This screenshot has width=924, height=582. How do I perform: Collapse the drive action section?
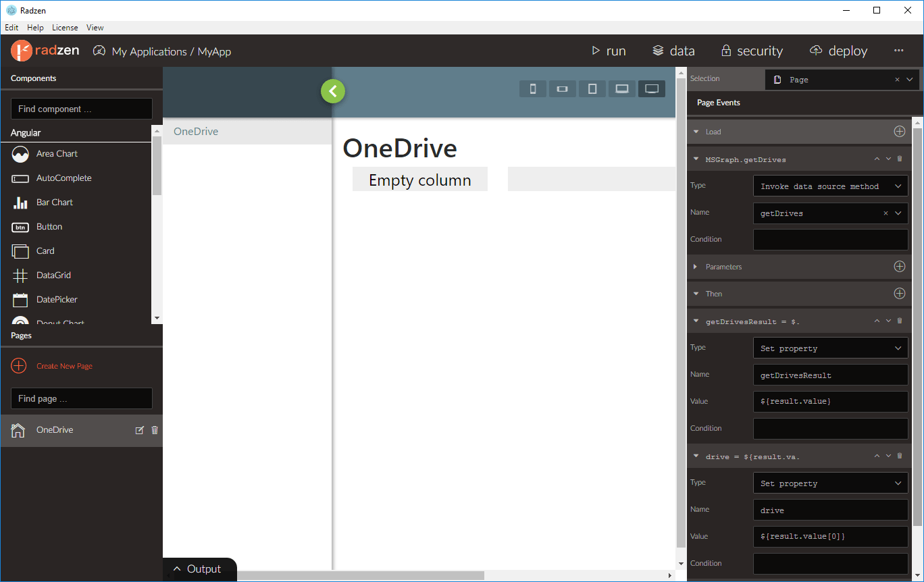(x=696, y=456)
